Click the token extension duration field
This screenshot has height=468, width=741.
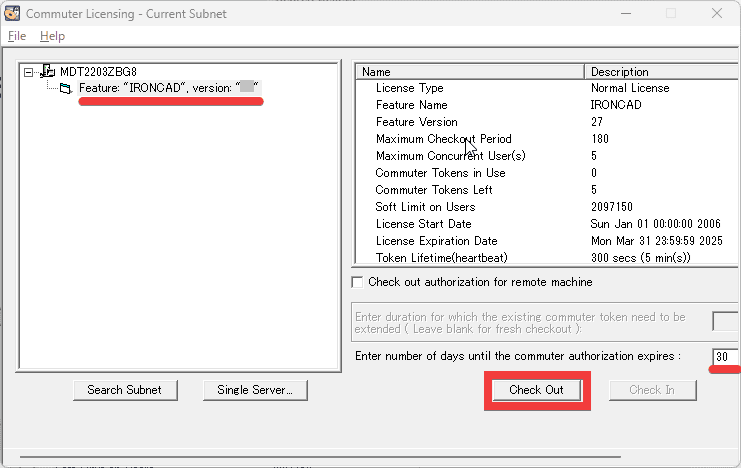(x=725, y=321)
